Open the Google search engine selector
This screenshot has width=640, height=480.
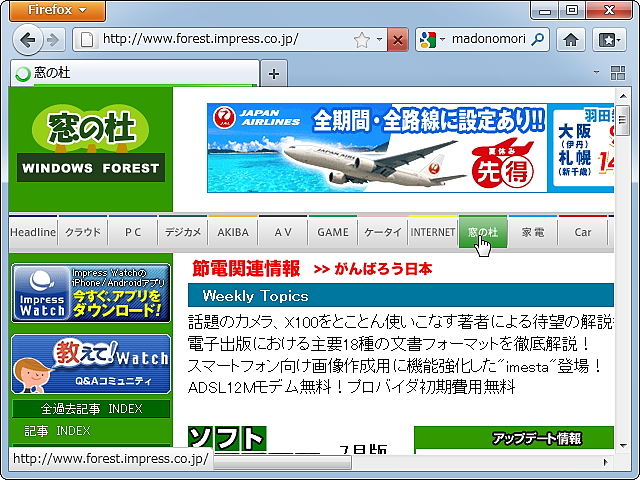[x=432, y=40]
